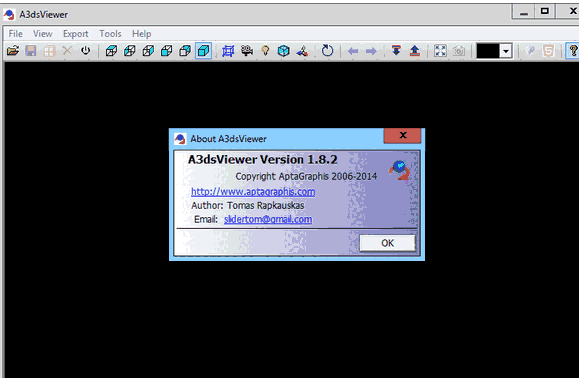Click the colored XYZ axes icon
579x378 pixels.
point(302,51)
